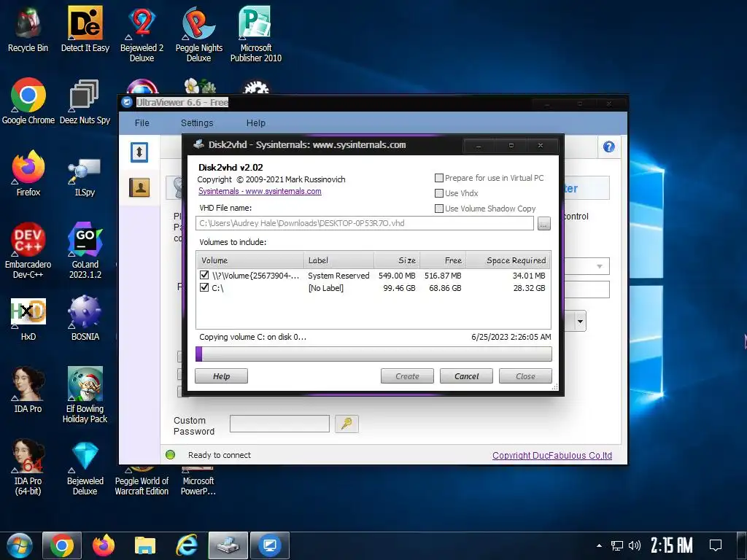Launch IDA Pro (64-bit) shortcut
The image size is (747, 560).
28,467
